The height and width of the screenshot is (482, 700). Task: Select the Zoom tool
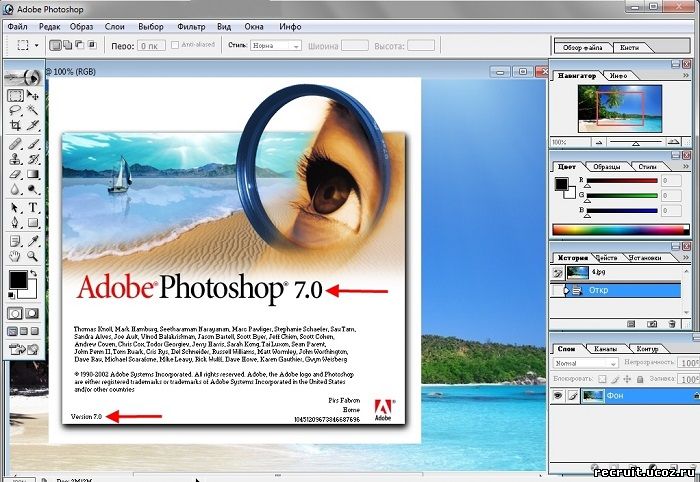(33, 256)
